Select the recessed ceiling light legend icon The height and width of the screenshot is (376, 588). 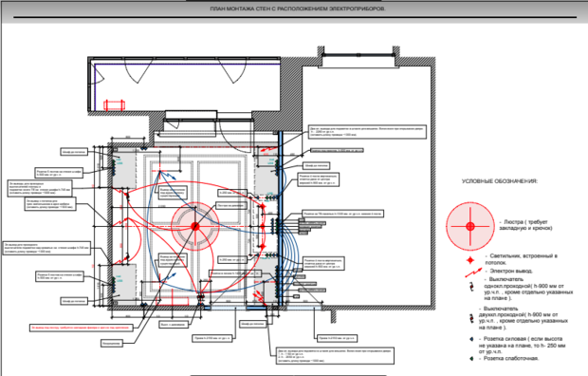coord(470,260)
